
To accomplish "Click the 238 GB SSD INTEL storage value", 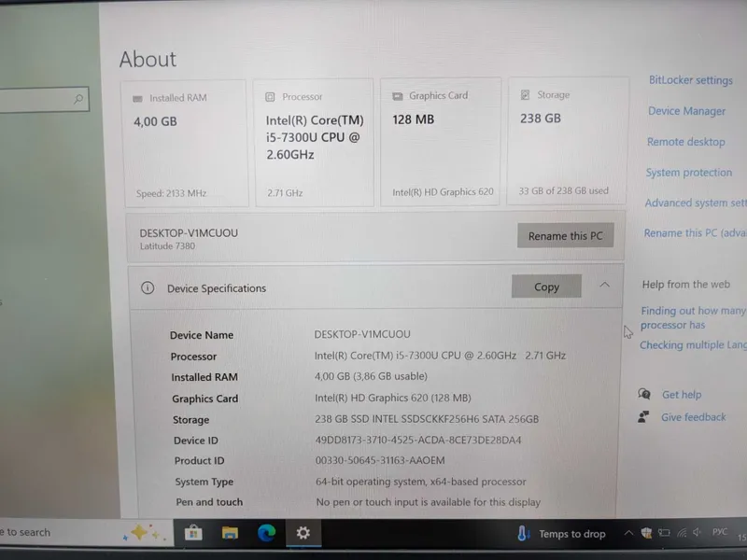I will click(x=427, y=419).
